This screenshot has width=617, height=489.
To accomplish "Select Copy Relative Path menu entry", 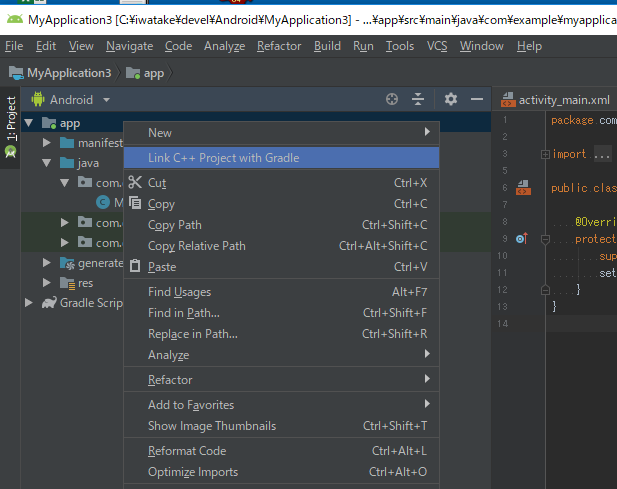I will tap(281, 245).
